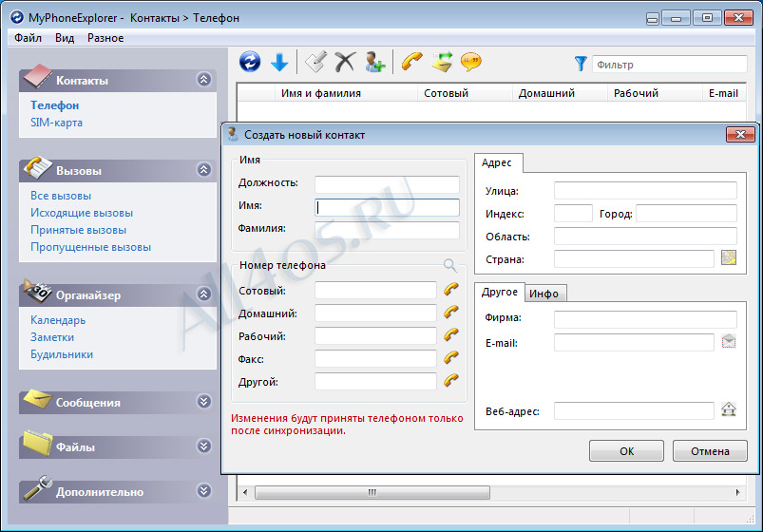Click the scrollbar left arrow in contact list
Image resolution: width=763 pixels, height=532 pixels.
click(245, 492)
